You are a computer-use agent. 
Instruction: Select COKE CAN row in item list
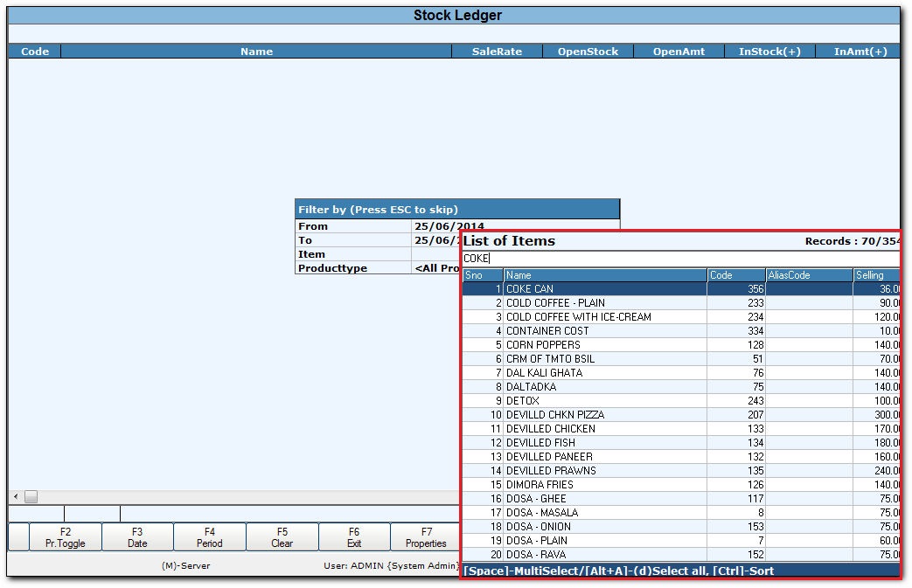pos(605,289)
